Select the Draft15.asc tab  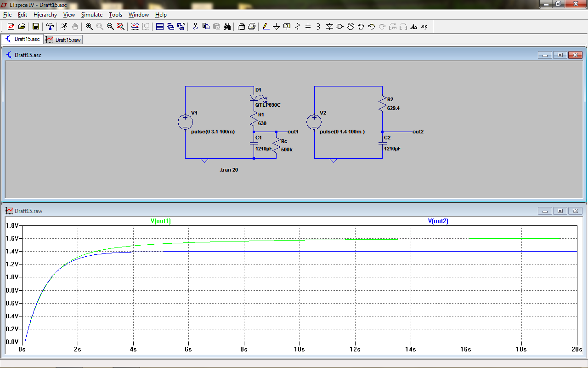(23, 40)
